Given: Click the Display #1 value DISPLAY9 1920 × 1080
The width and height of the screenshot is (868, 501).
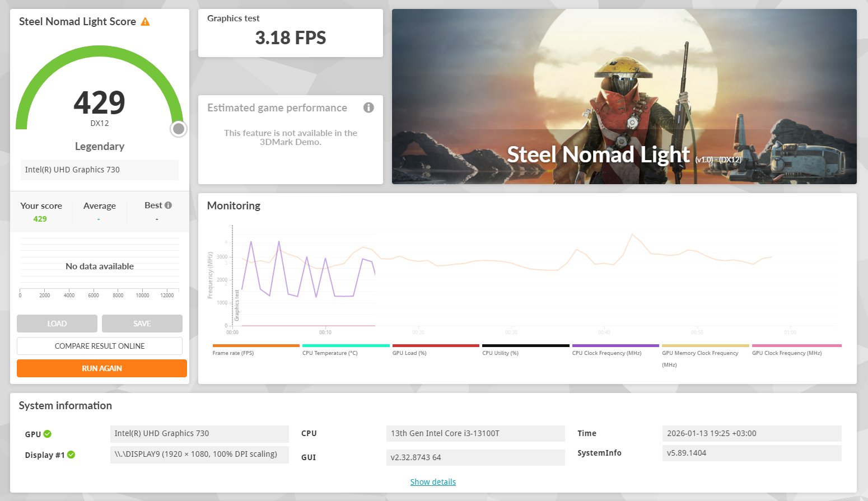Looking at the screenshot, I should coord(199,455).
